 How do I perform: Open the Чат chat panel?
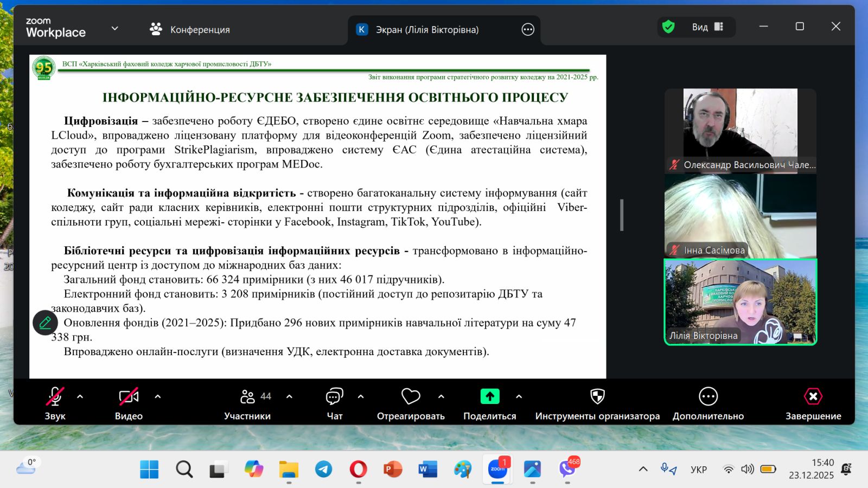tap(334, 397)
